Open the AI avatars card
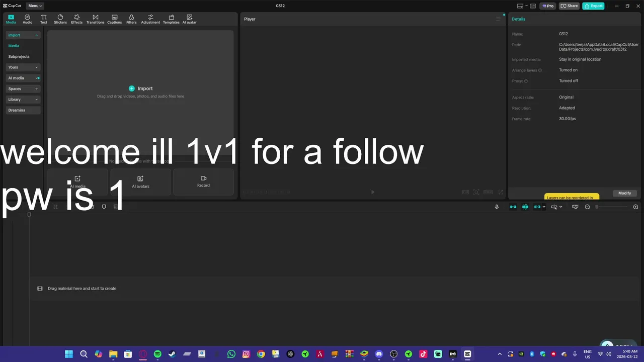 [140, 182]
